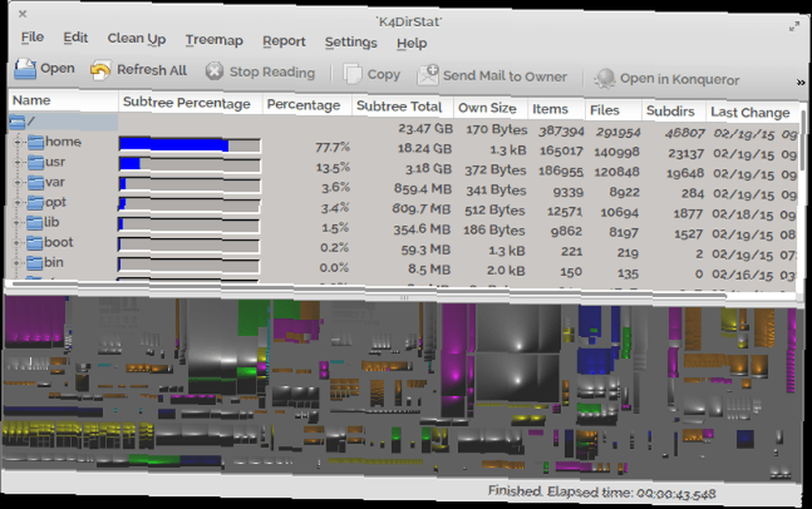
Task: Click the Copy toolbar icon
Action: [x=352, y=74]
